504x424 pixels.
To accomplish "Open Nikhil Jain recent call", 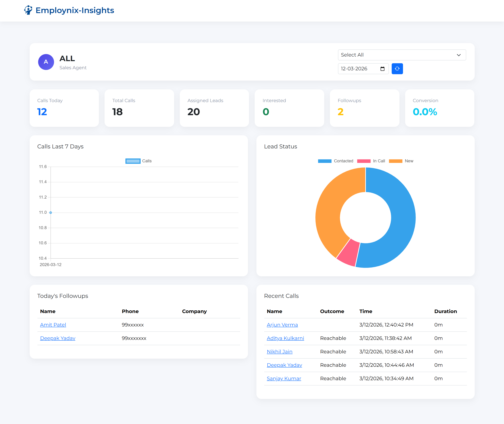I will [280, 352].
